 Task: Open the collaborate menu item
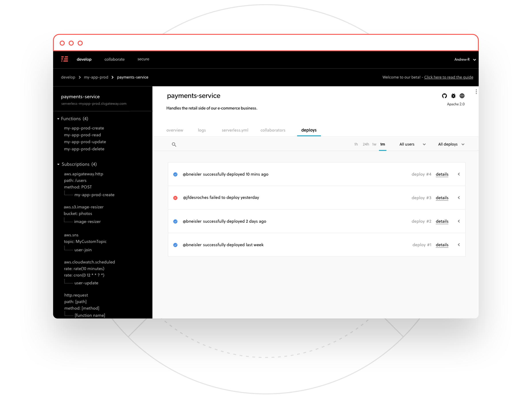click(114, 59)
